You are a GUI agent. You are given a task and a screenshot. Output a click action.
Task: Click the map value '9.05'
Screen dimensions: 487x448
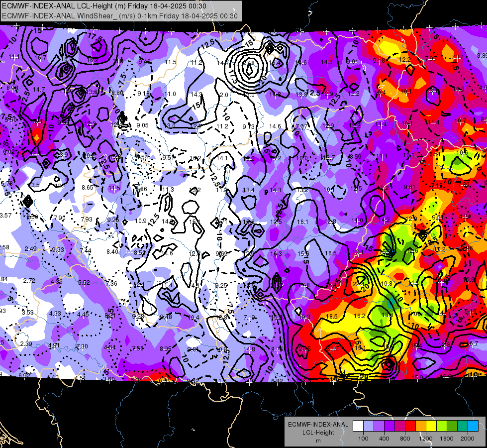point(143,125)
